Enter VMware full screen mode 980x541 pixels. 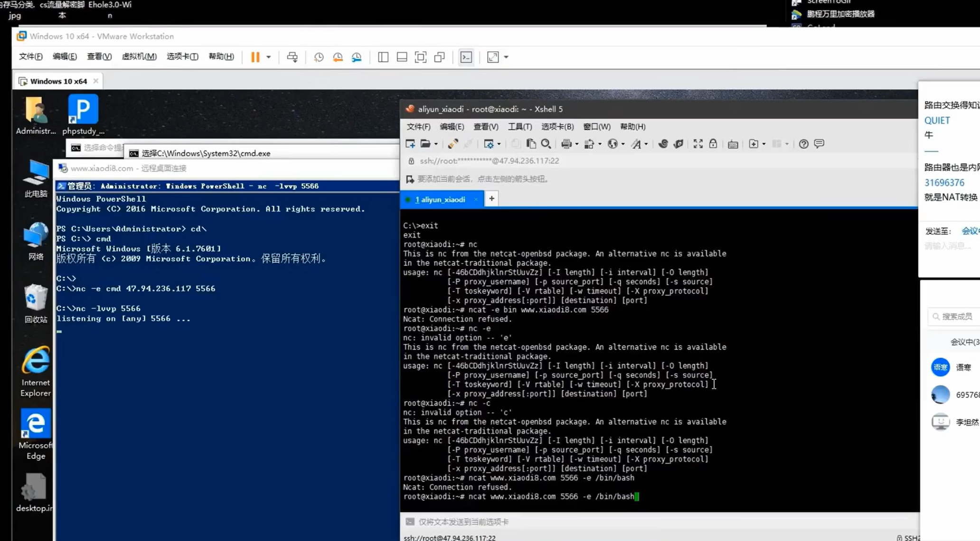(421, 57)
